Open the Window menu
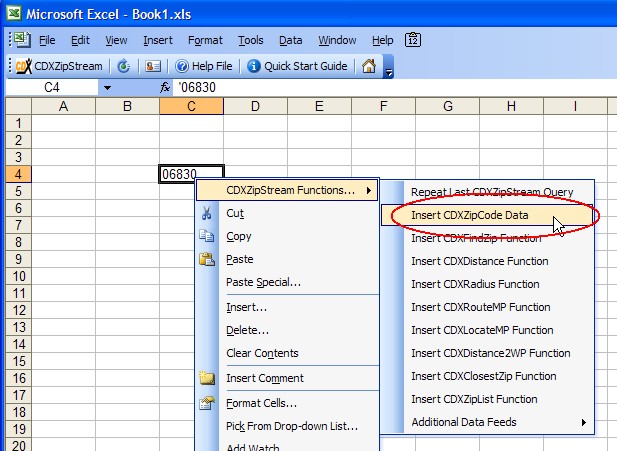Image resolution: width=617 pixels, height=451 pixels. [x=337, y=40]
